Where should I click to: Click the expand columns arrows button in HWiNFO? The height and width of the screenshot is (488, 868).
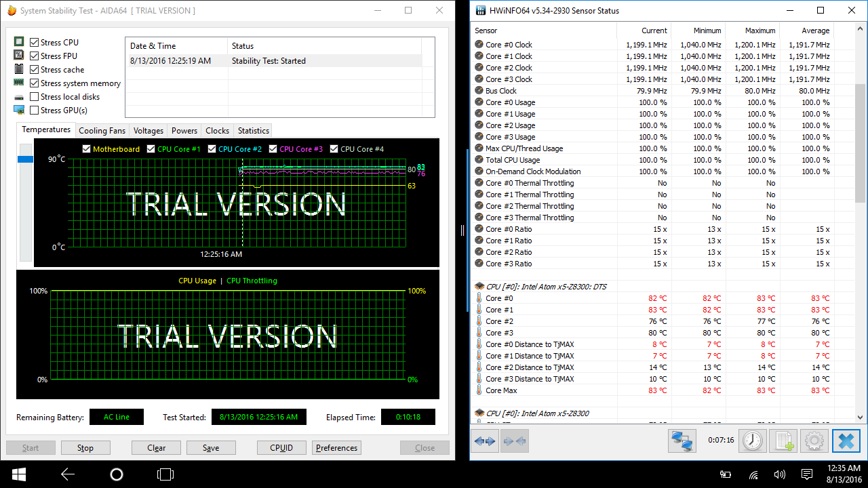pyautogui.click(x=485, y=441)
